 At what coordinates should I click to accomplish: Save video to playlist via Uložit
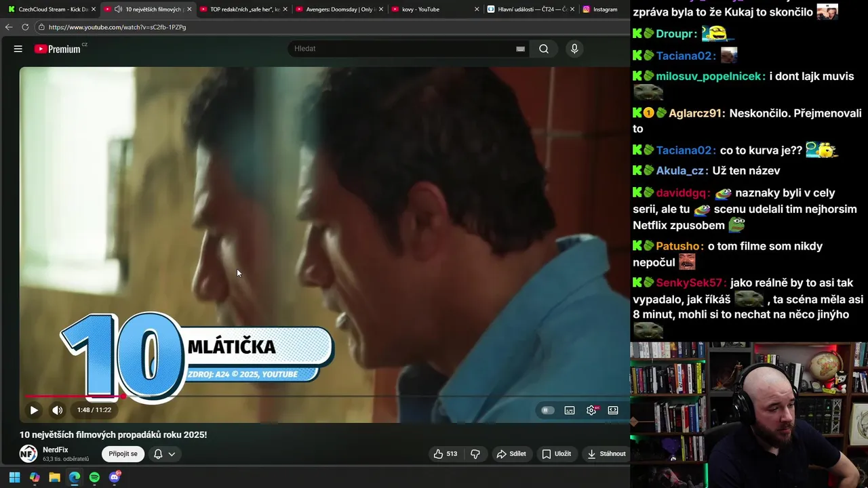pyautogui.click(x=556, y=454)
